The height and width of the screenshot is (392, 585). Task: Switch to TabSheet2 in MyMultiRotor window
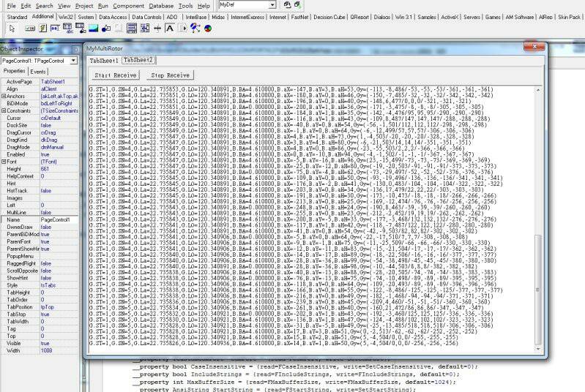138,60
